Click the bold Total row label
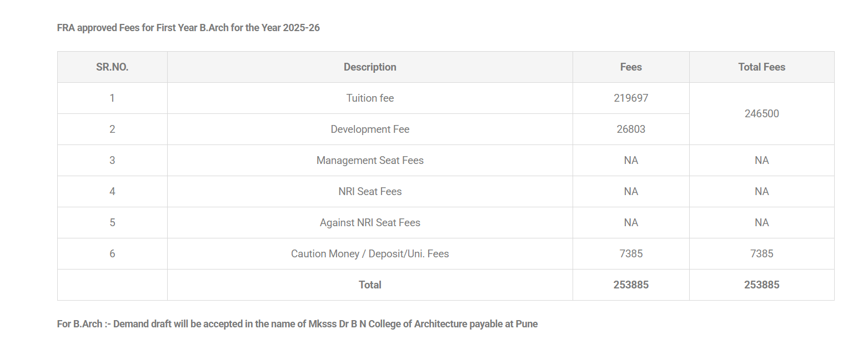This screenshot has width=868, height=344. (x=370, y=285)
